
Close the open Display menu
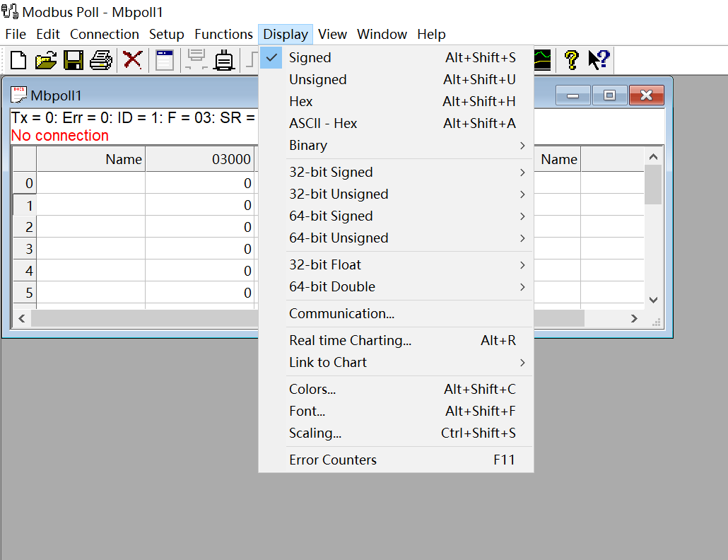[x=286, y=35]
